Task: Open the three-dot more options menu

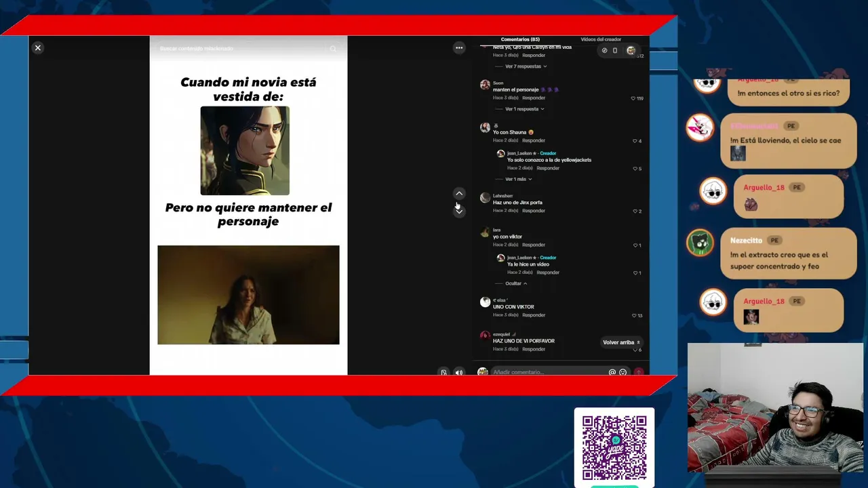Action: pos(459,47)
